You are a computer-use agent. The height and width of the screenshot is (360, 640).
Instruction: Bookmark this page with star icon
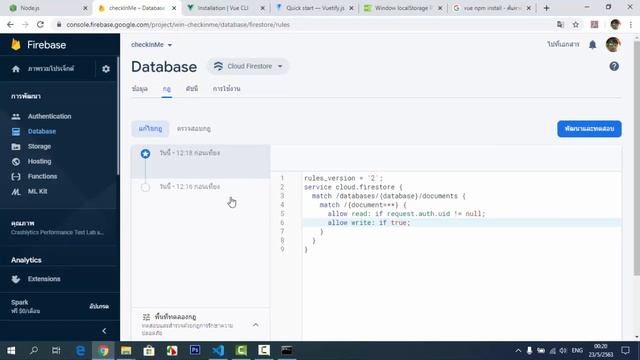576,24
